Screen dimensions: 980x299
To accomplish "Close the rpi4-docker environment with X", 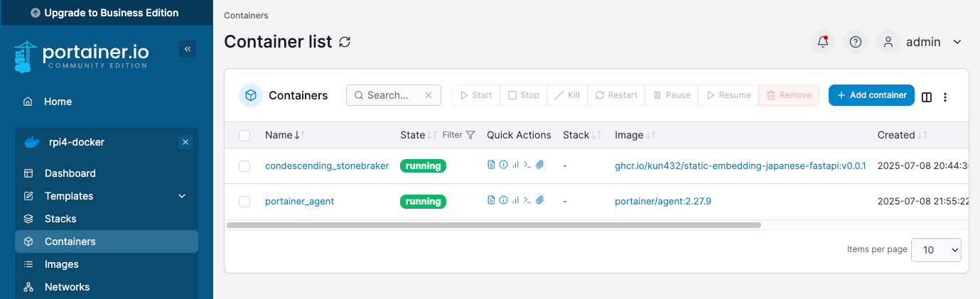I will tap(185, 142).
